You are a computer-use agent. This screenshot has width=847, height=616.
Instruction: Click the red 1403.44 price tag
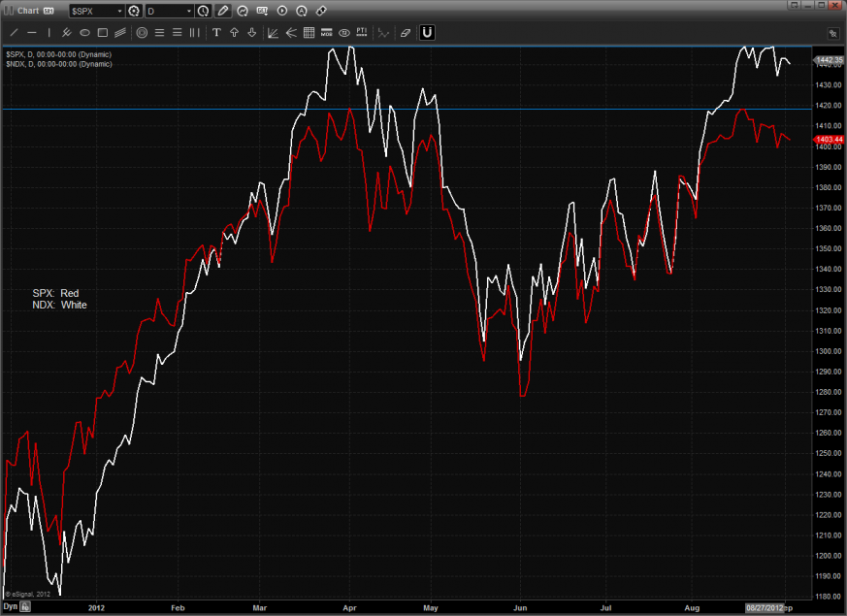click(x=830, y=140)
